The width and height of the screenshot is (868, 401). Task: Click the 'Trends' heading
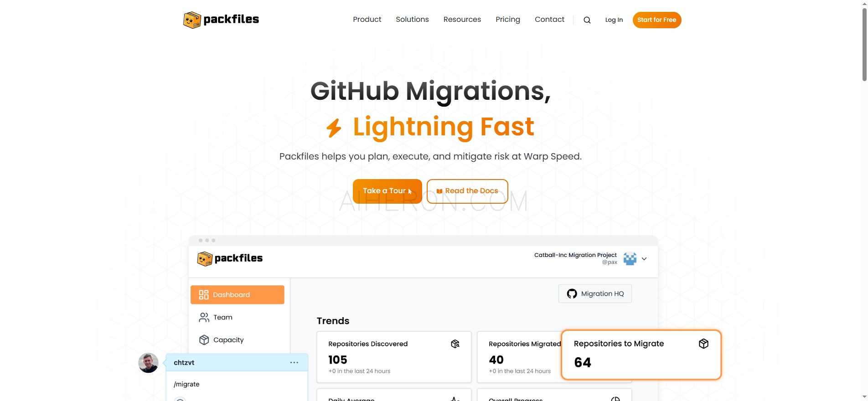point(333,321)
